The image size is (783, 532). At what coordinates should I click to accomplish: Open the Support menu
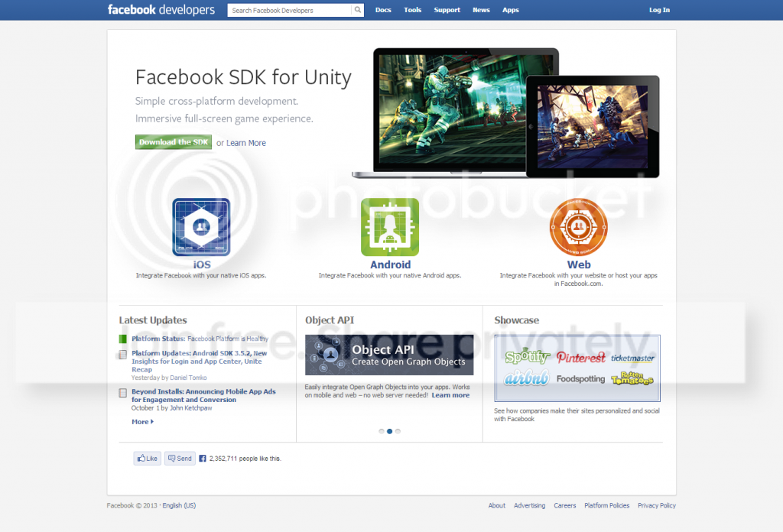pos(447,10)
